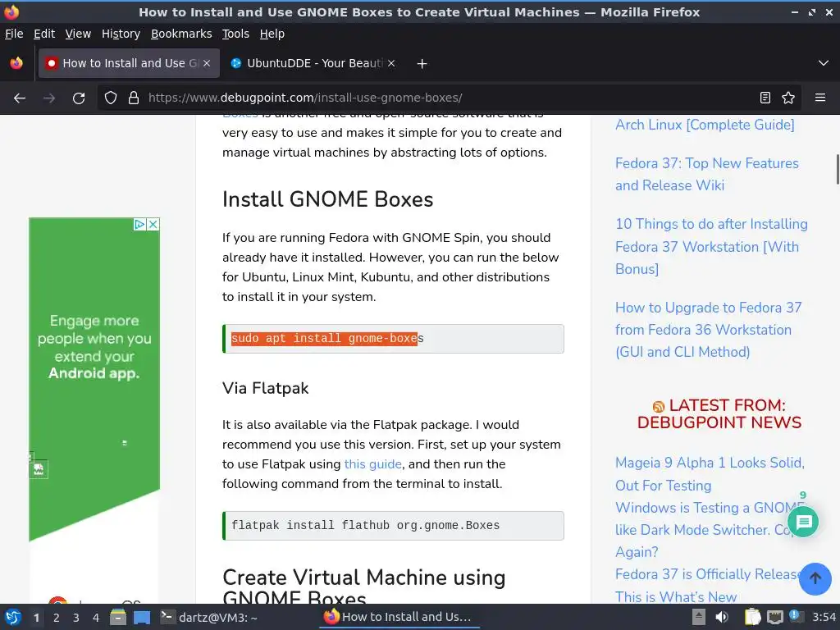Viewport: 840px width, 630px height.
Task: Open 'Fedora 37: Top New Features' link
Action: pyautogui.click(x=706, y=174)
